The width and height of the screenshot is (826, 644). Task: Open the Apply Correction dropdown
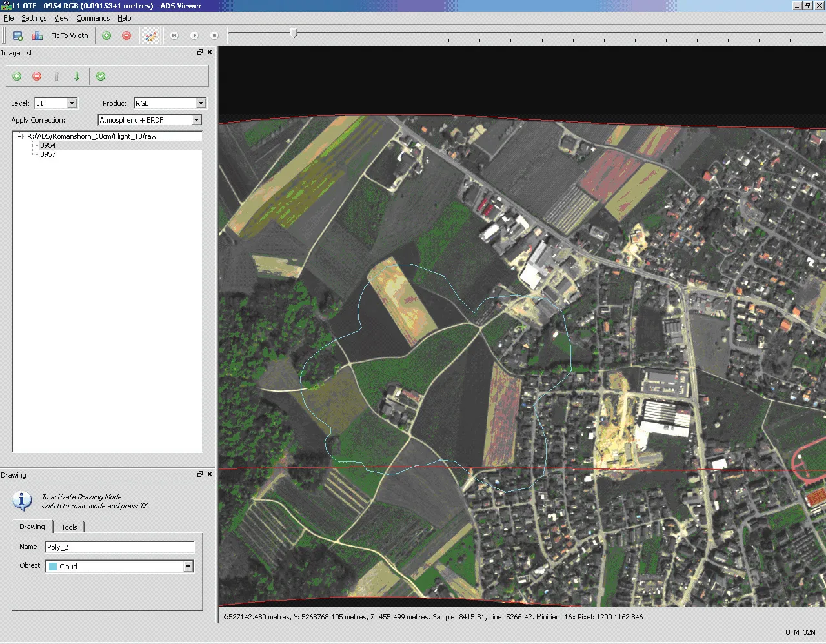197,120
